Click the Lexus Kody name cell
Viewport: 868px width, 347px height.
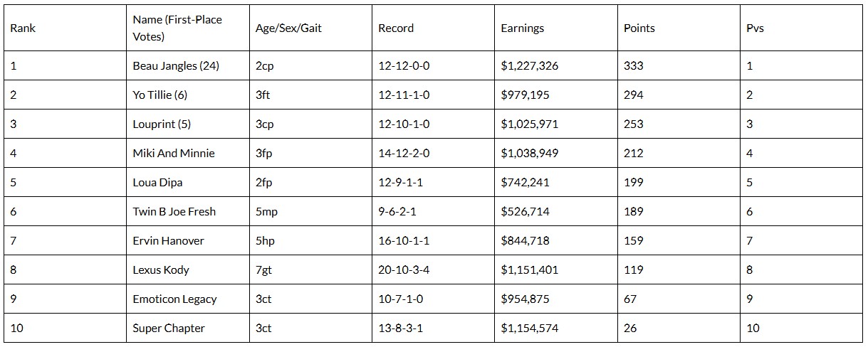[x=161, y=269]
